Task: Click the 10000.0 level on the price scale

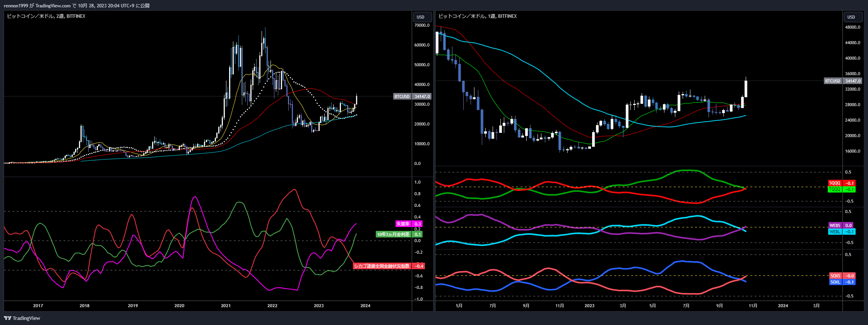Action: (422, 144)
